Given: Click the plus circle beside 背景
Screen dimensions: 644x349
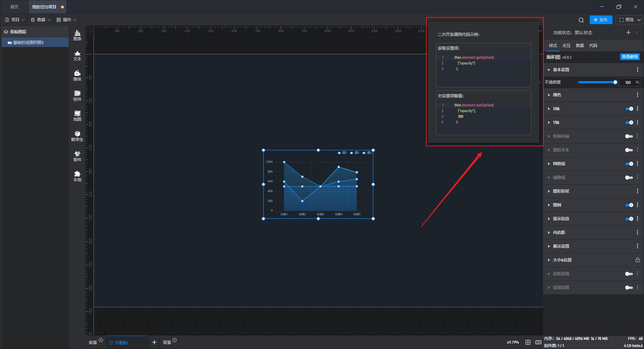Looking at the screenshot, I should [x=174, y=340].
